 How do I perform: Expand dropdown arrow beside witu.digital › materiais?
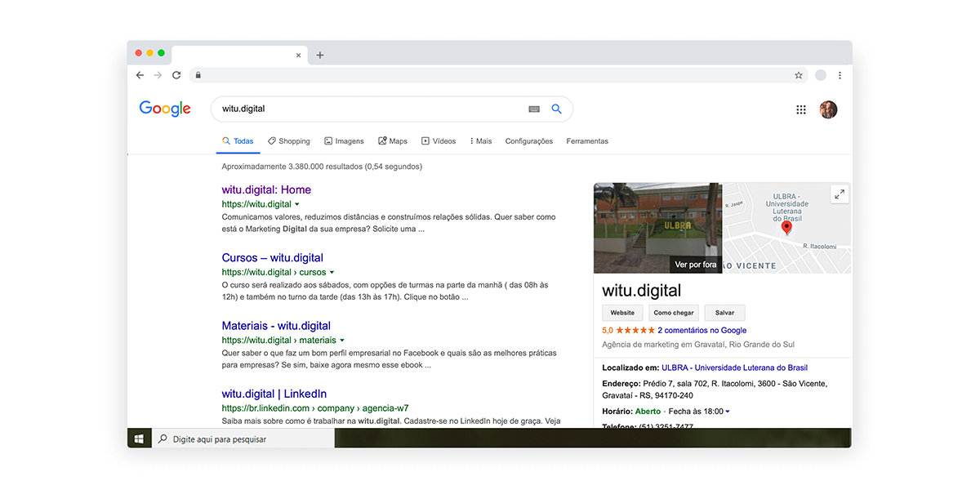pyautogui.click(x=342, y=341)
